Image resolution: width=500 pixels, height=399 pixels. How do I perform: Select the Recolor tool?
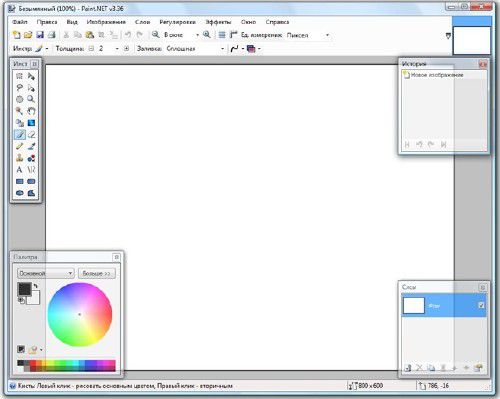tap(31, 158)
